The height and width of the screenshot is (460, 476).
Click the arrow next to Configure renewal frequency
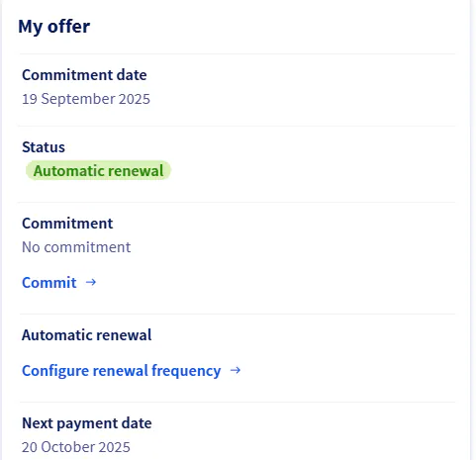click(x=236, y=370)
